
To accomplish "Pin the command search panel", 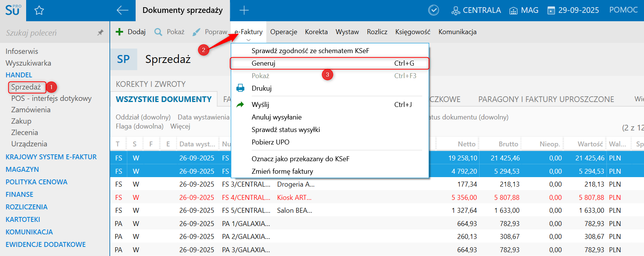I will coord(100,33).
